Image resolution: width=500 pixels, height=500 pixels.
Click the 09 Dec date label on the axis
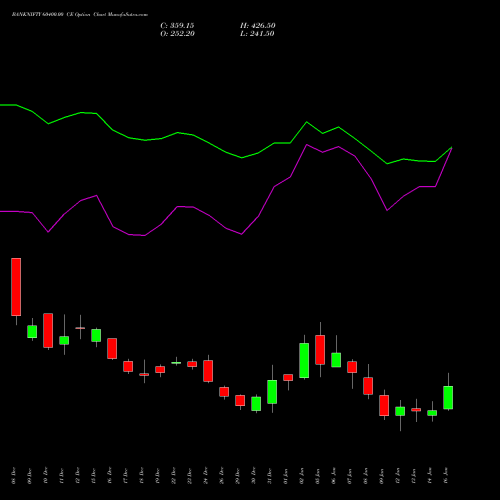(x=29, y=476)
